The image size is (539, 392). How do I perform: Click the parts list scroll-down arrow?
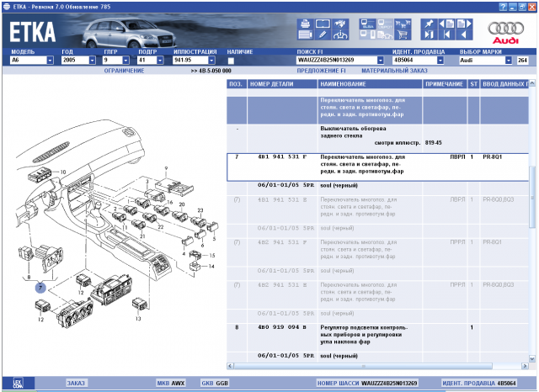coord(532,358)
